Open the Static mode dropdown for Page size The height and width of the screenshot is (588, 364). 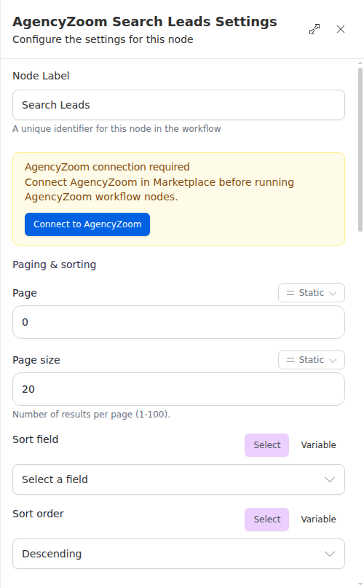pyautogui.click(x=311, y=360)
